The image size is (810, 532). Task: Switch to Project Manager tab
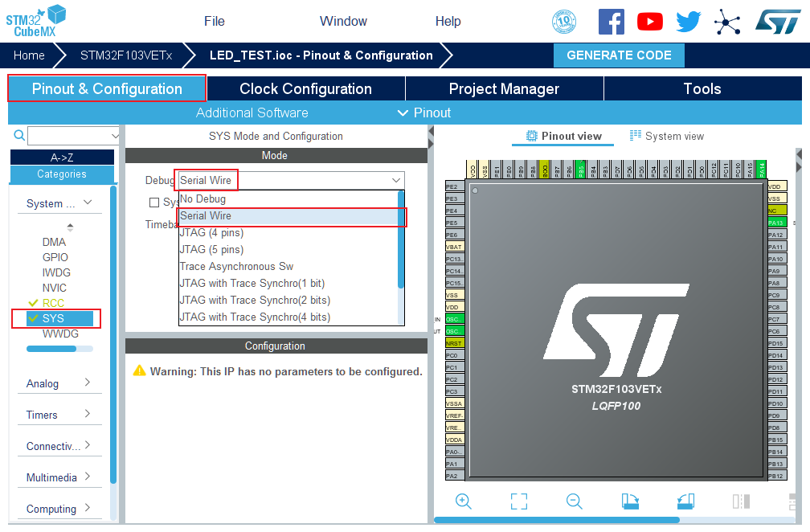click(504, 89)
